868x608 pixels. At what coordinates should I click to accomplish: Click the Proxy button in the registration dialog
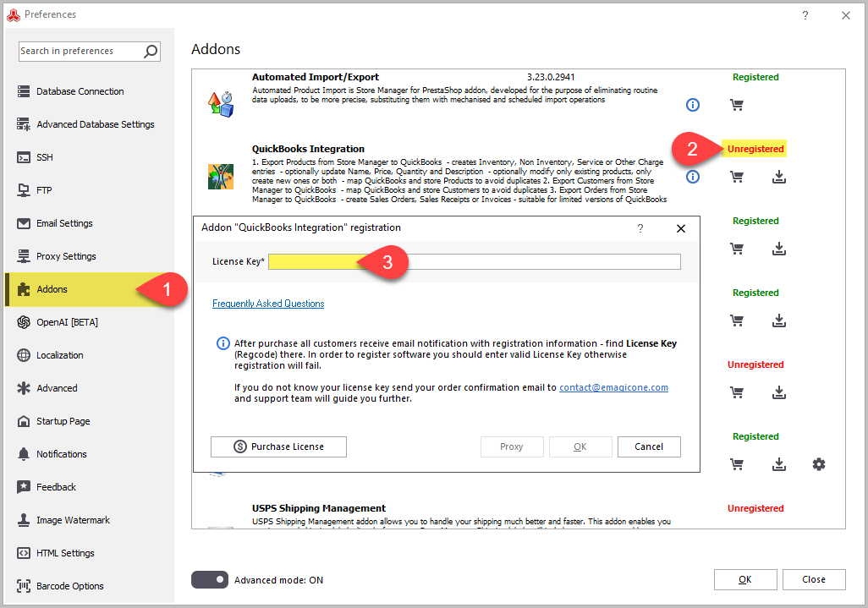512,447
